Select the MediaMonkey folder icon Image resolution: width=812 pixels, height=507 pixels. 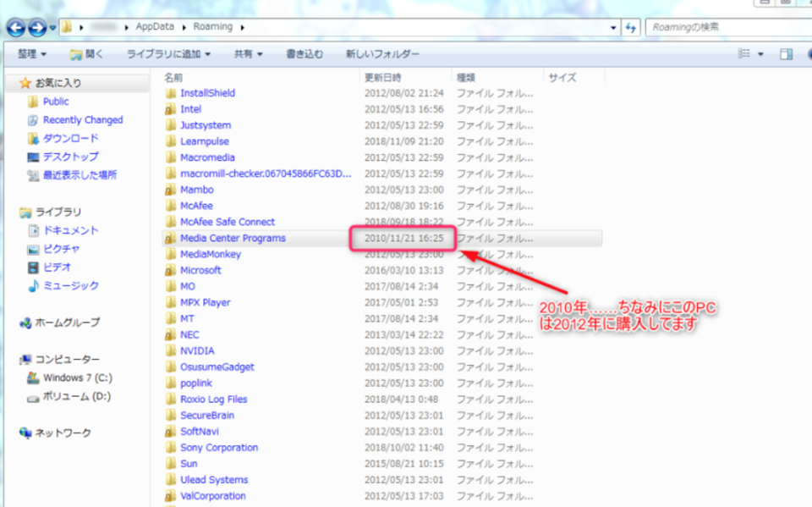tap(170, 255)
